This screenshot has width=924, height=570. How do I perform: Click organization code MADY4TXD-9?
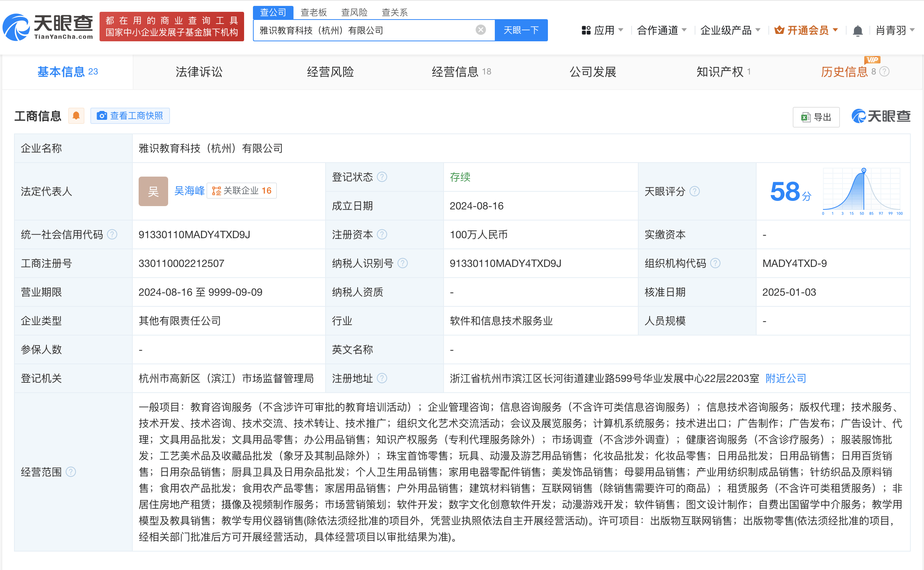pos(794,263)
